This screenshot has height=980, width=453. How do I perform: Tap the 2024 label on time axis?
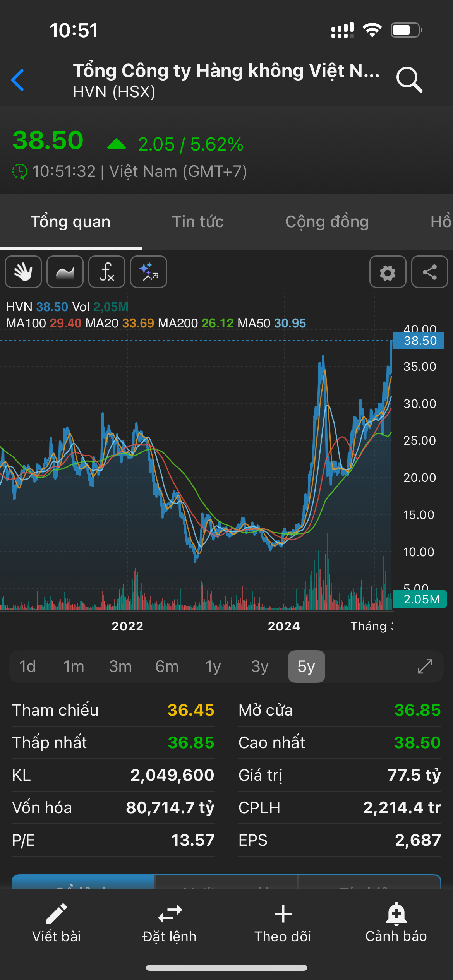click(x=284, y=626)
